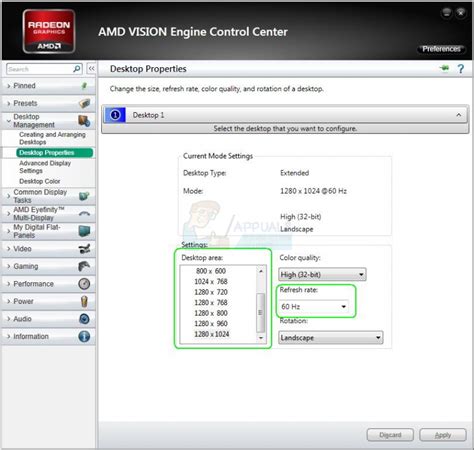The image size is (474, 450).
Task: Open Desktop Color page
Action: (x=40, y=181)
